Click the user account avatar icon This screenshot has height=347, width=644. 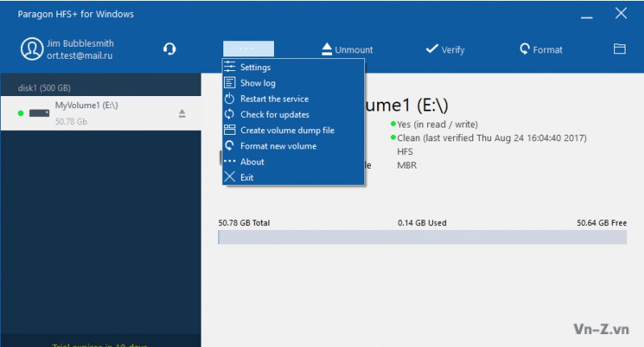pyautogui.click(x=32, y=49)
